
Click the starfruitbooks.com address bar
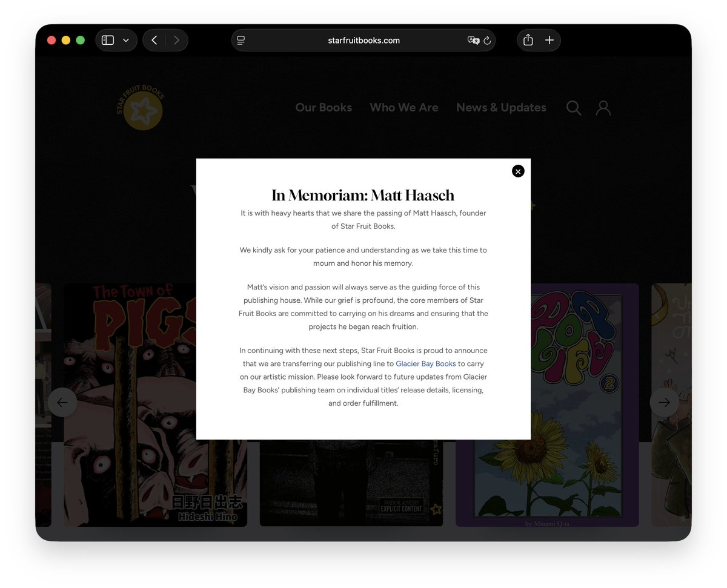[363, 41]
